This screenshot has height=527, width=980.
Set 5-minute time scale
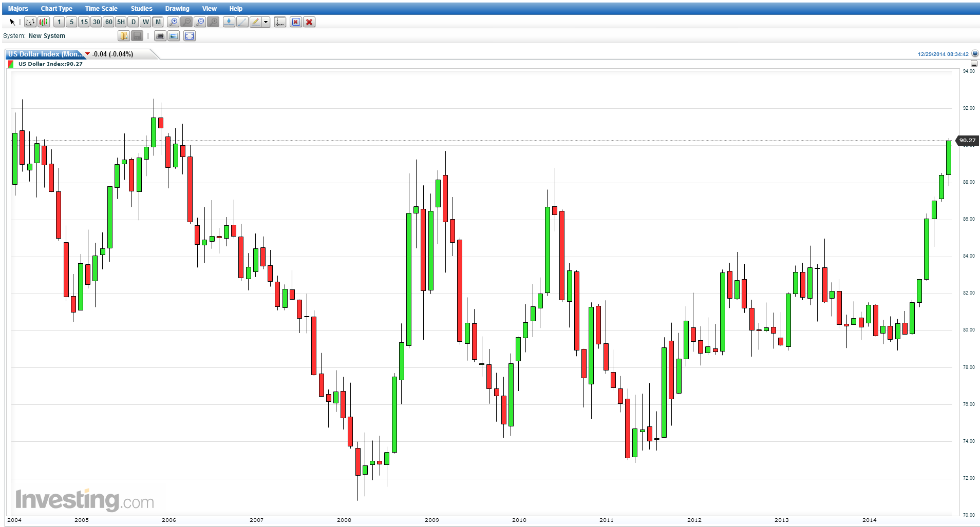coord(71,22)
